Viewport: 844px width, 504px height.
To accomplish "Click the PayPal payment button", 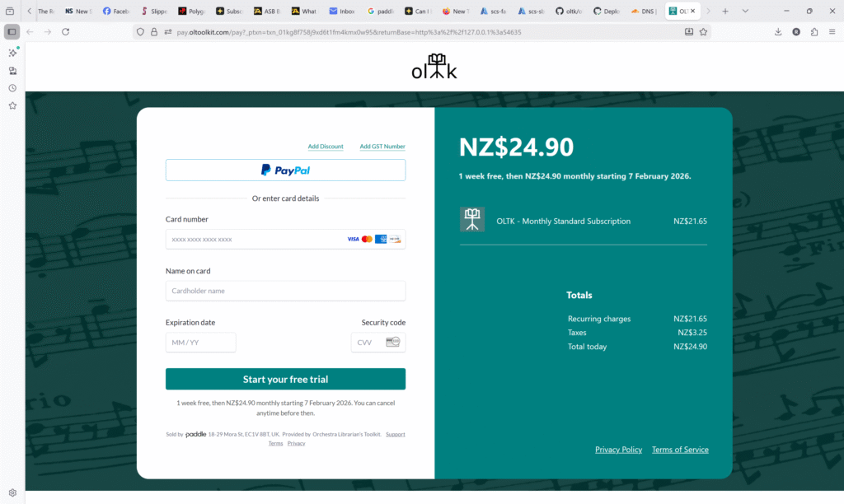I will (285, 170).
